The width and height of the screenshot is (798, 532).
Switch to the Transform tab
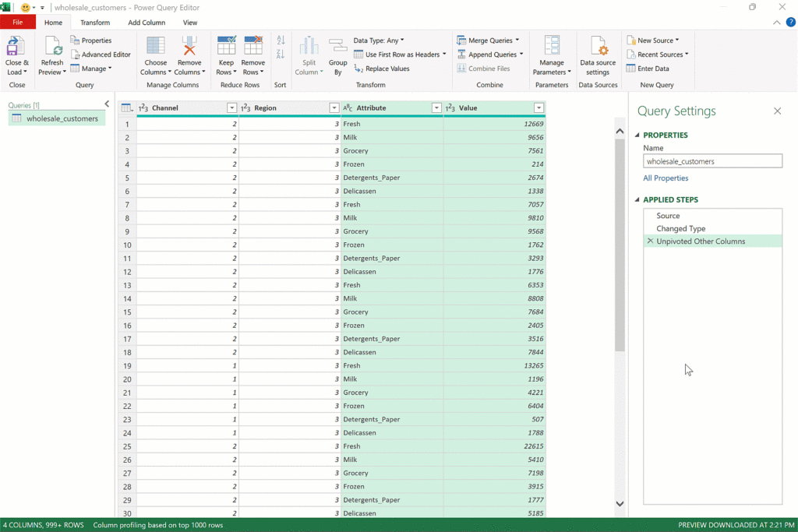pos(95,23)
